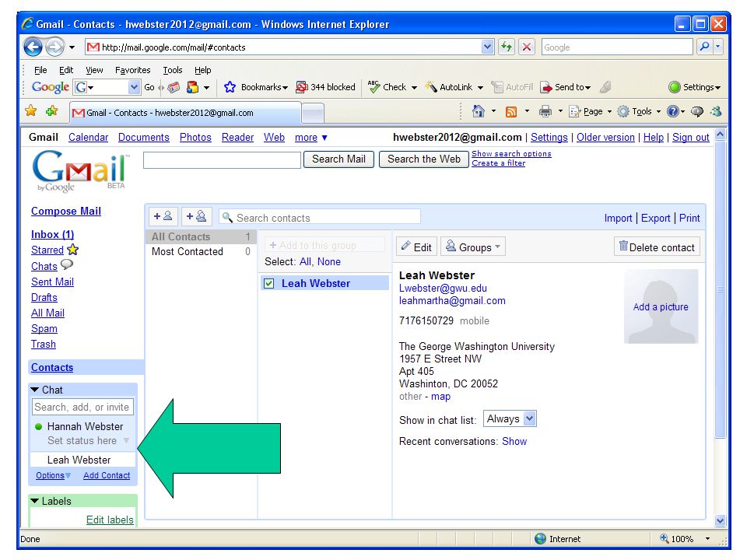Open the Tools gear icon in command bar
747x560 pixels.
pyautogui.click(x=623, y=111)
